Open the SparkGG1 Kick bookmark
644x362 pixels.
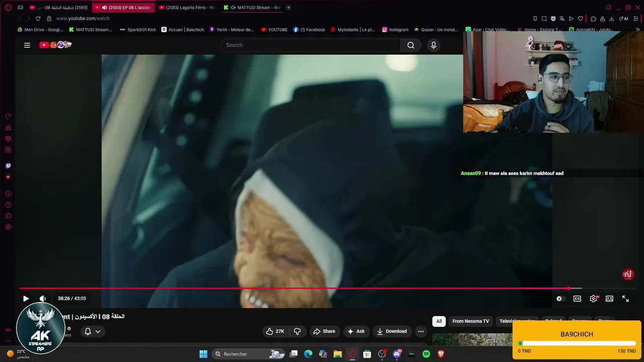tap(138, 30)
